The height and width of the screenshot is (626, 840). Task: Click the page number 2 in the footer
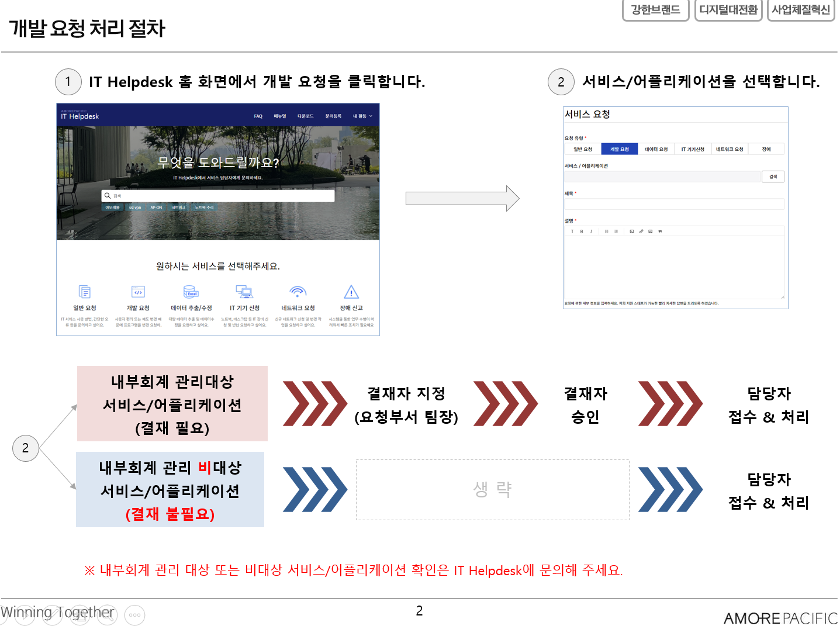(419, 611)
